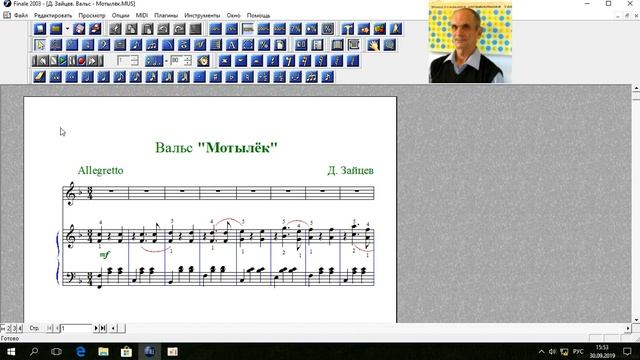Screen dimensions: 640x360
Task: Click the Allegretto tempo marking
Action: point(100,170)
